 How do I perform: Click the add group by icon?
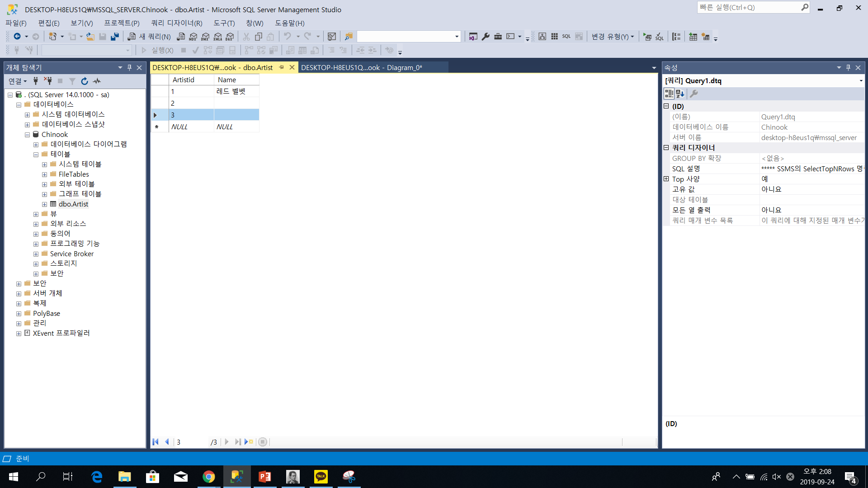[676, 37]
